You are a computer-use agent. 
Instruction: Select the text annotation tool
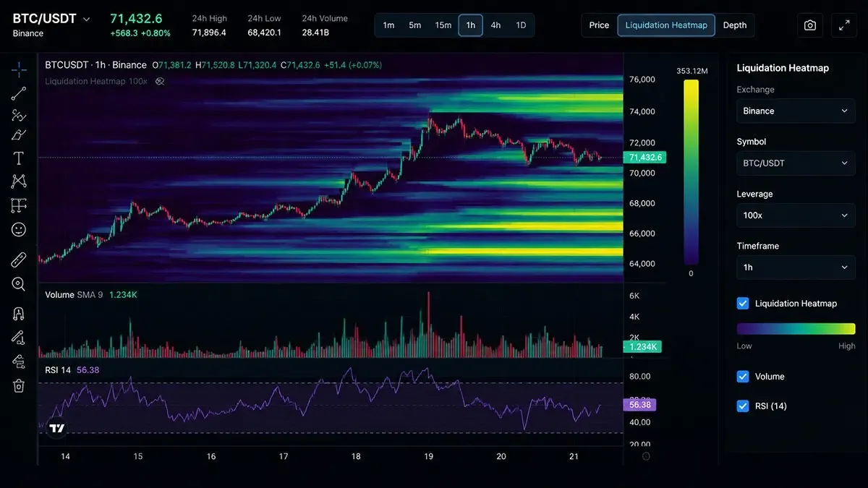19,158
